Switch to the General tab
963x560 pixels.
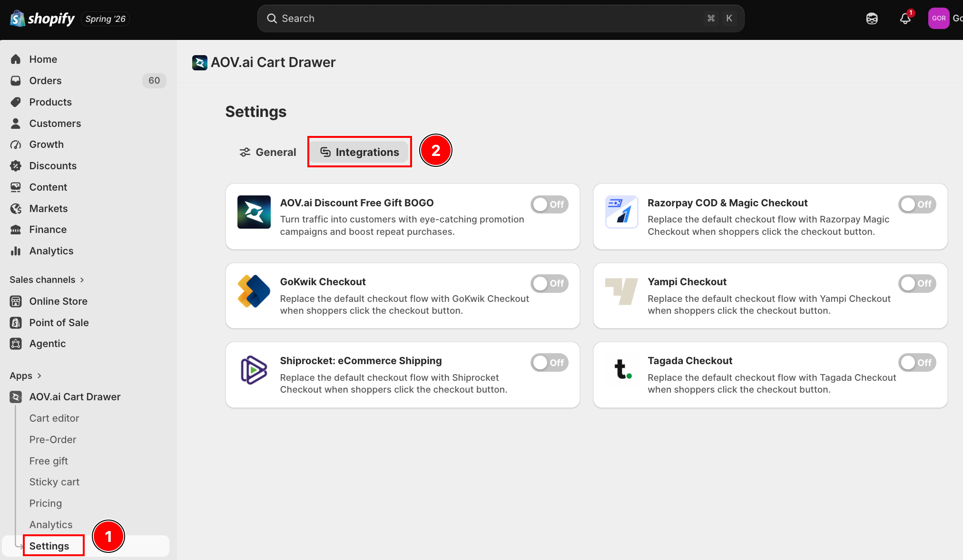[267, 152]
